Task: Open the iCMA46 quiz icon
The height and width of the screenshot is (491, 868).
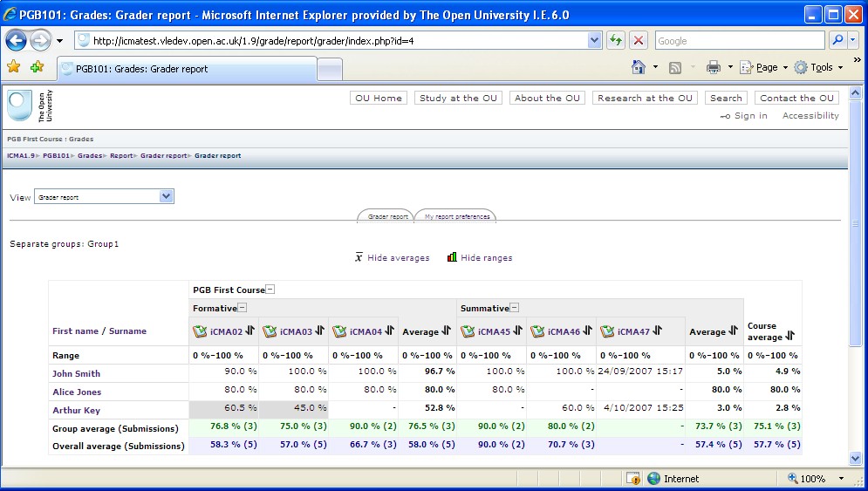Action: [x=537, y=331]
